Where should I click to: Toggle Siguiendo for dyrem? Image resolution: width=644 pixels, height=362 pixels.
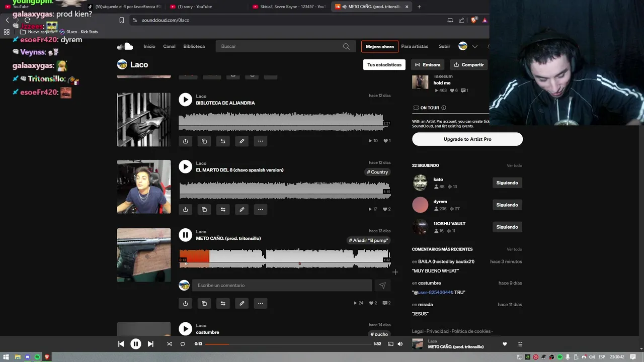click(507, 205)
